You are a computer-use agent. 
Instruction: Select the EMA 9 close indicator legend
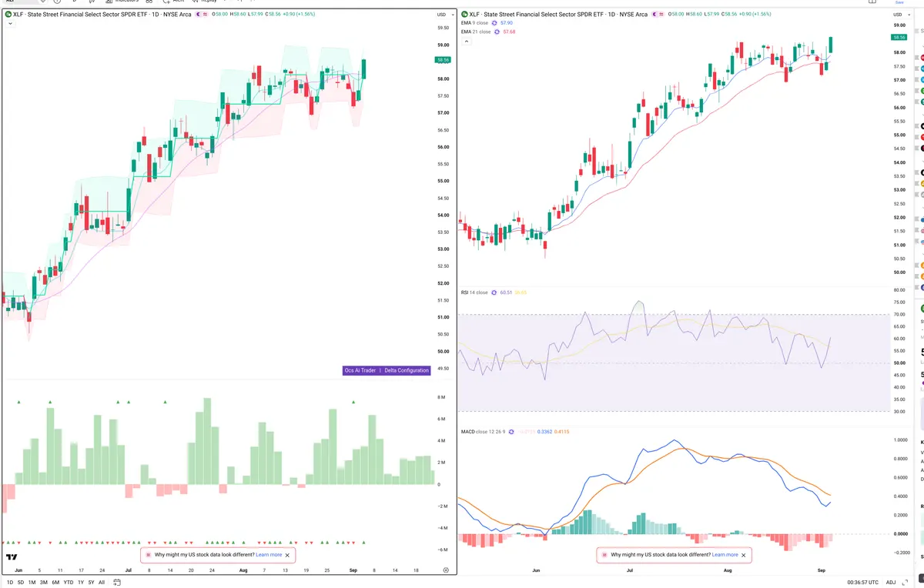(476, 23)
